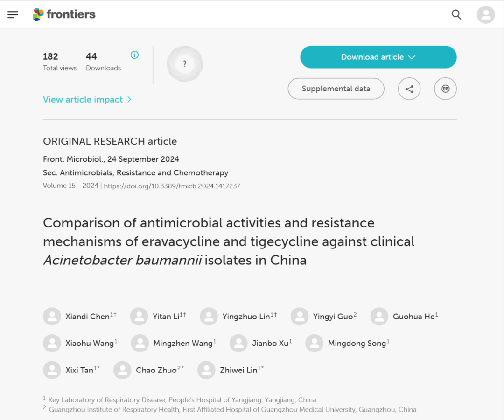The width and height of the screenshot is (504, 420).
Task: Open Guohua He's author avatar
Action: coord(379,317)
